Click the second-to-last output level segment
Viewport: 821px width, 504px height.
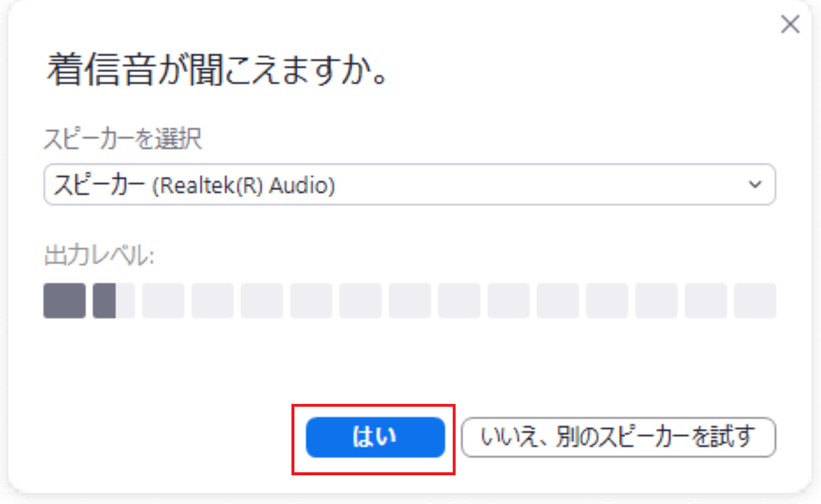pos(706,301)
